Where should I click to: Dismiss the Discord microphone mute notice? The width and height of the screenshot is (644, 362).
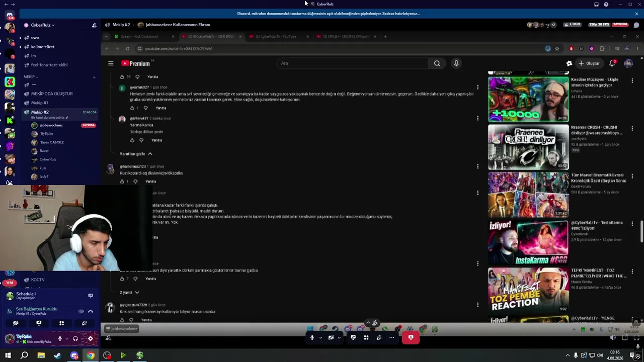coord(636,14)
